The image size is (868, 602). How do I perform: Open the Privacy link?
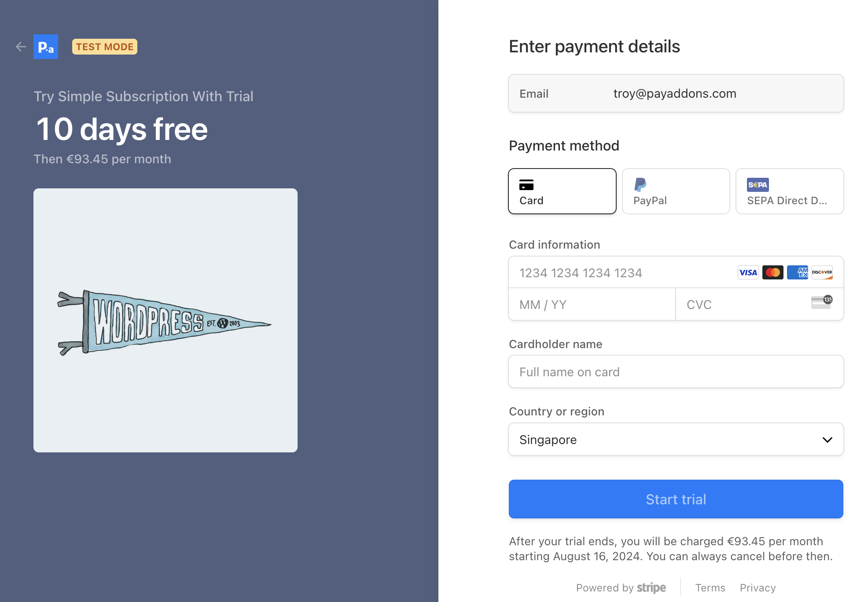[x=758, y=588]
